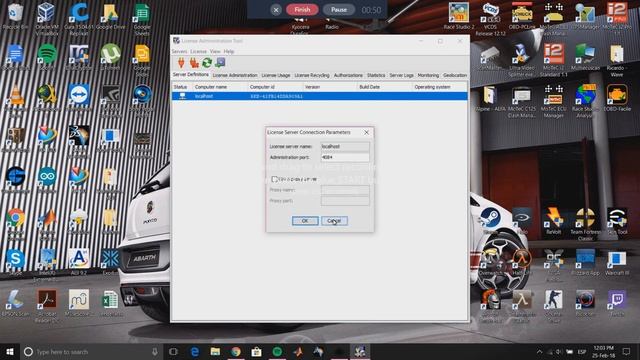This screenshot has width=640, height=360.
Task: Click OK in Connection Parameters dialog
Action: pos(305,221)
